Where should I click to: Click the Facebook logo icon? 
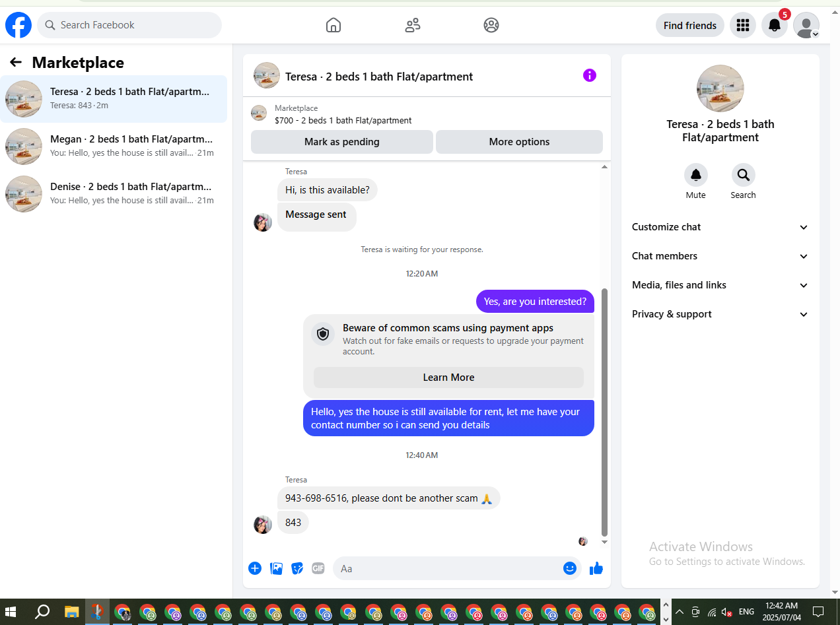click(18, 25)
